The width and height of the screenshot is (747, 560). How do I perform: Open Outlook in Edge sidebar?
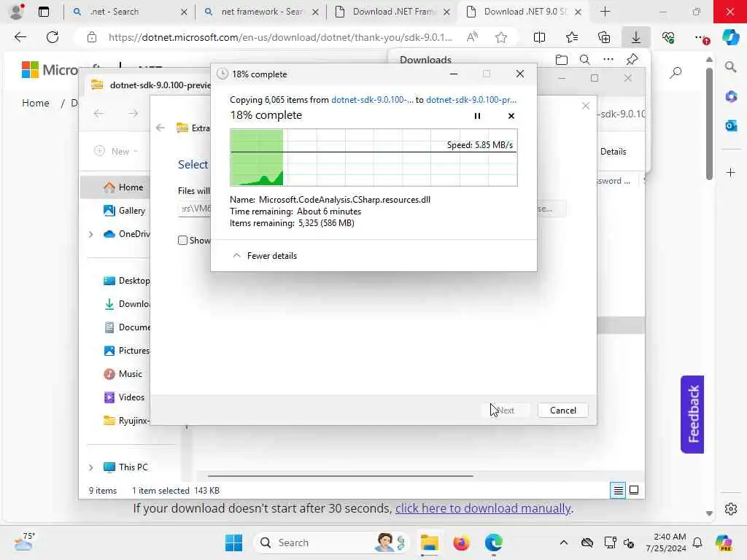pyautogui.click(x=731, y=125)
